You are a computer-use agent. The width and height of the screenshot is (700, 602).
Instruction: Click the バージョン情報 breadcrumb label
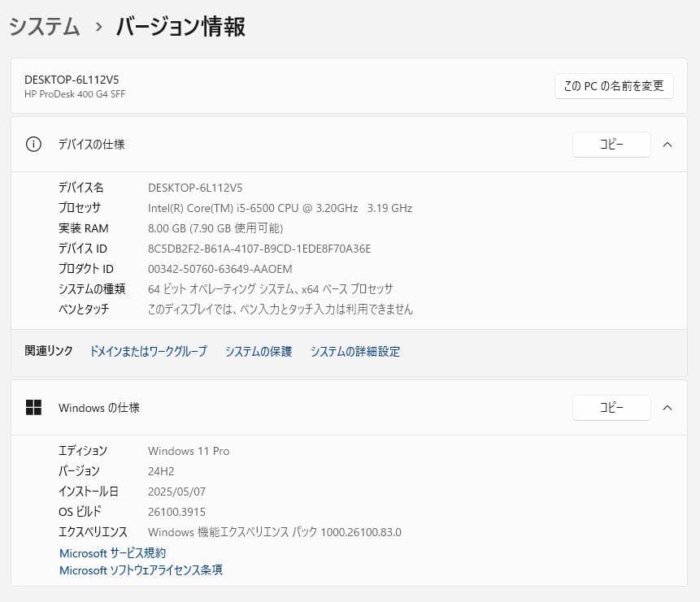[x=180, y=27]
